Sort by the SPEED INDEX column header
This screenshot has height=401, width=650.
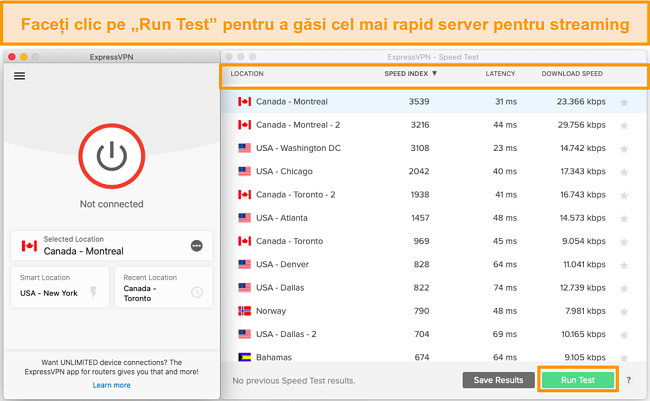(x=406, y=74)
